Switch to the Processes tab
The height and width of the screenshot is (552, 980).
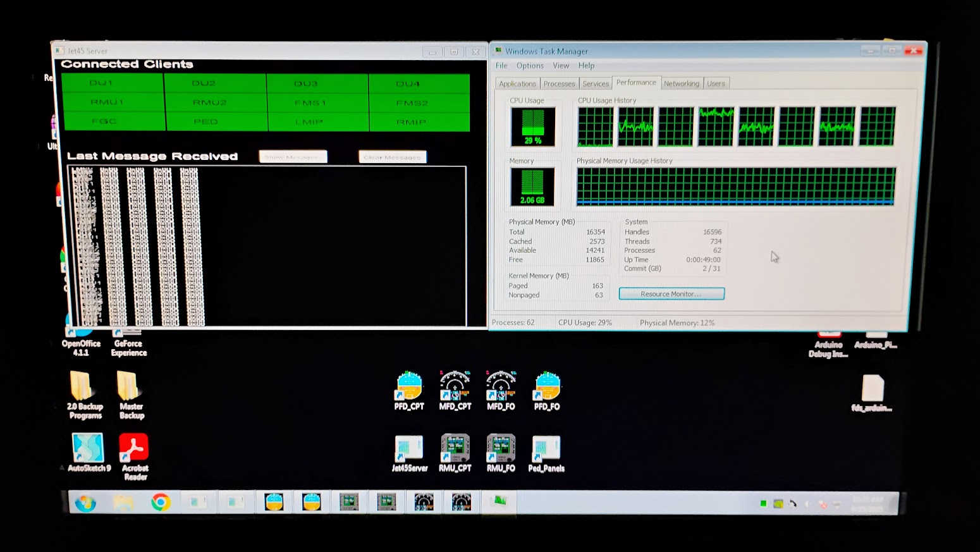click(x=559, y=83)
